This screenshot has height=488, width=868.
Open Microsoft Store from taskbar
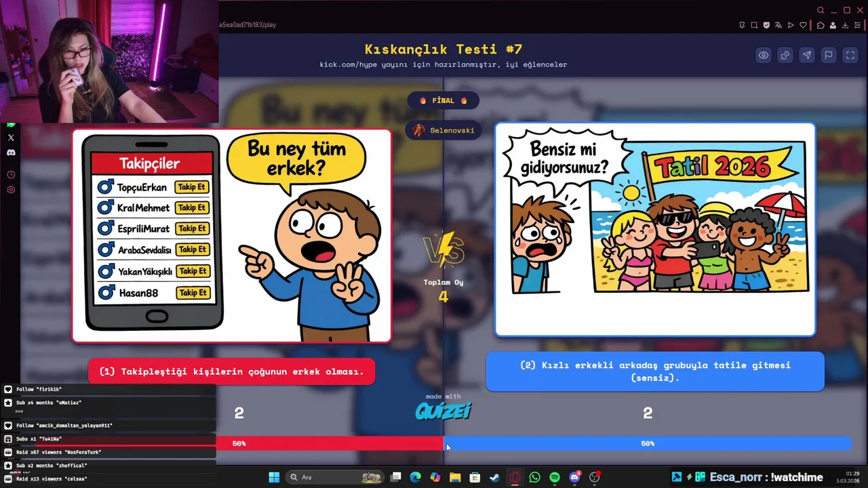[475, 477]
